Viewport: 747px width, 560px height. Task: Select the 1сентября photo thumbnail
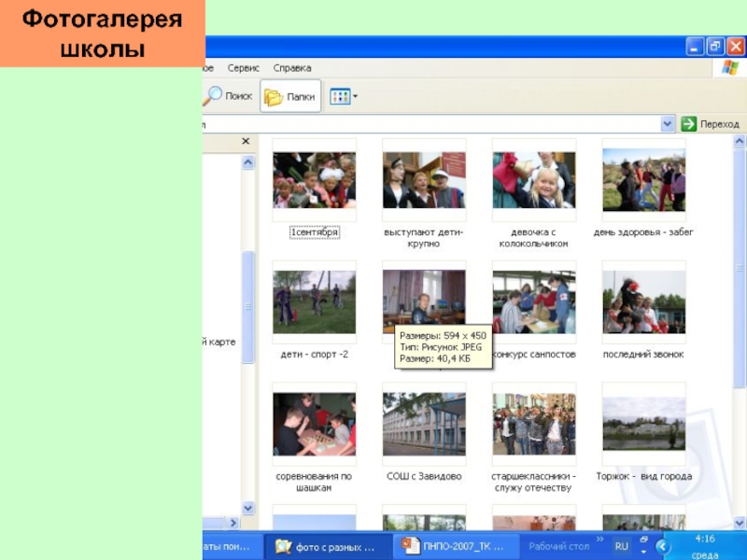coord(314,180)
